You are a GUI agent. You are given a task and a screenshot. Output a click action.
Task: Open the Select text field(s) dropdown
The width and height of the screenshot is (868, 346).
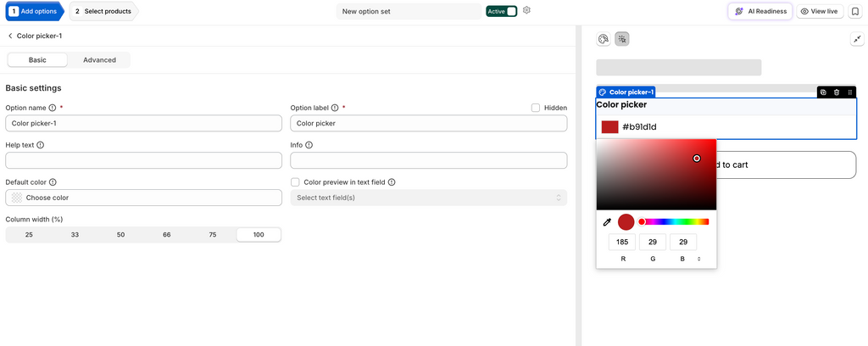tap(428, 198)
